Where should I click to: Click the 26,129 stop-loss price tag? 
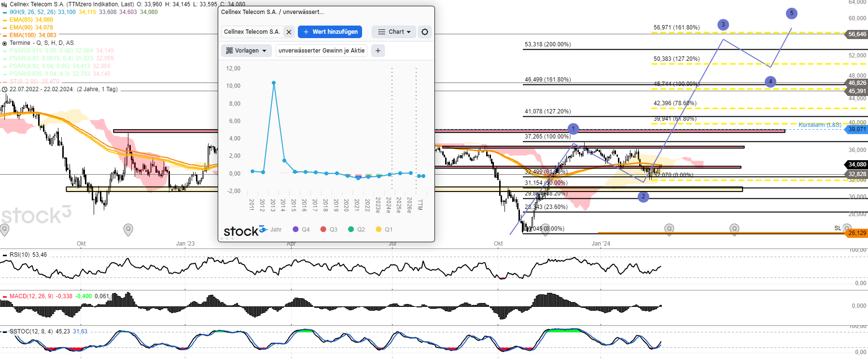[857, 233]
